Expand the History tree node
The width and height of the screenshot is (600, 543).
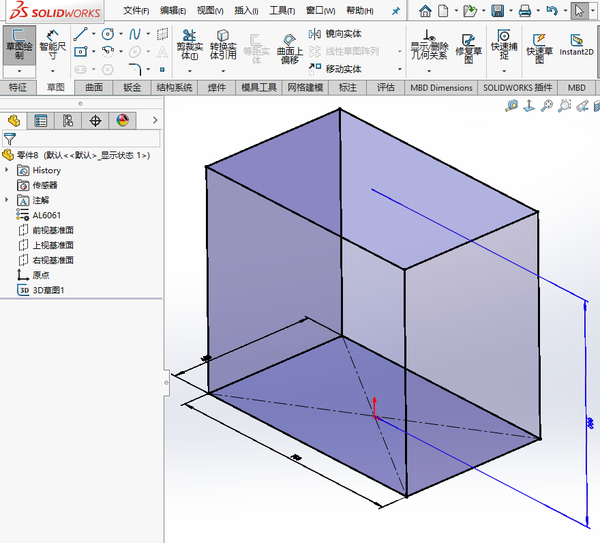pos(7,169)
